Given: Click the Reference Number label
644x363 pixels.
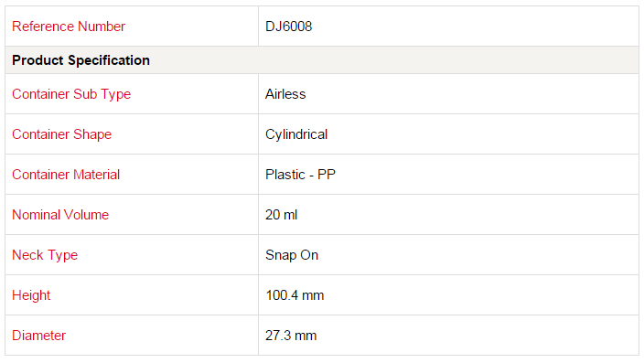Looking at the screenshot, I should click(x=69, y=27).
